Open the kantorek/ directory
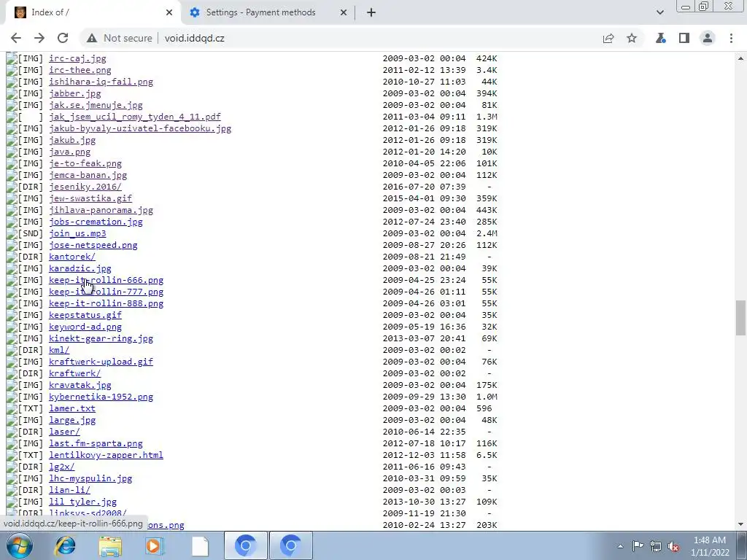This screenshot has height=560, width=747. (72, 257)
